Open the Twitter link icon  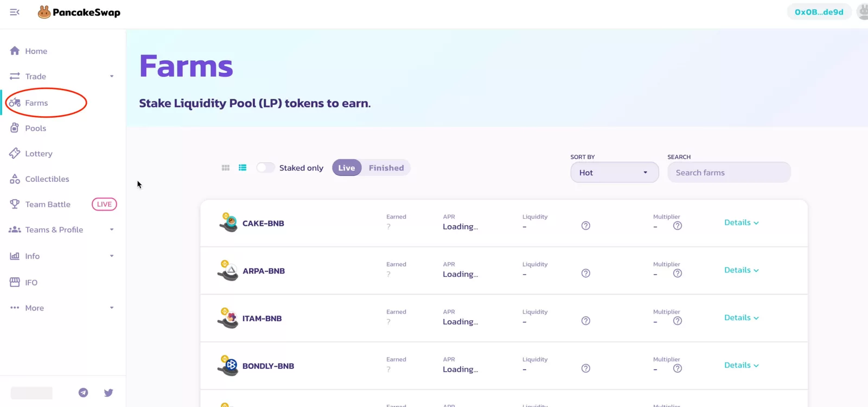coord(108,392)
